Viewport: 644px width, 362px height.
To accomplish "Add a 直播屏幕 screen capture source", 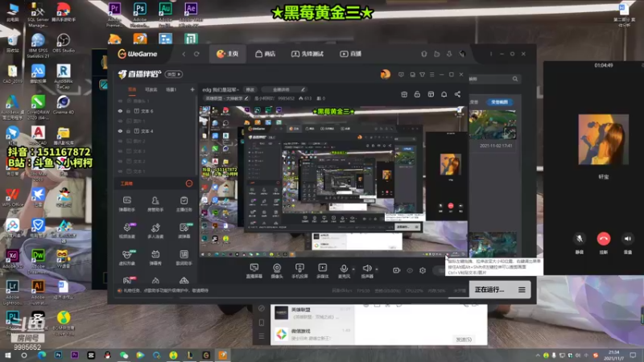I will point(254,271).
